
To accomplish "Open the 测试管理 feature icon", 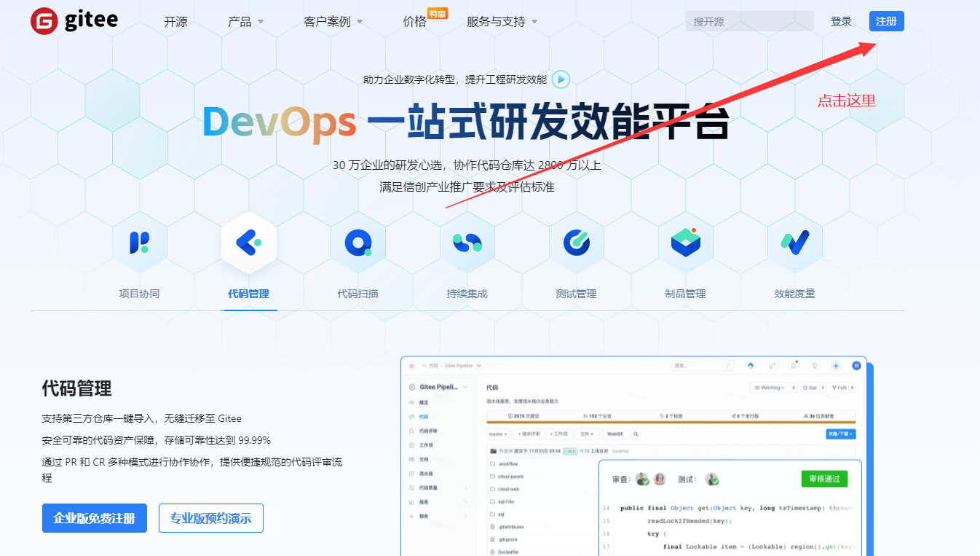I will [x=577, y=243].
